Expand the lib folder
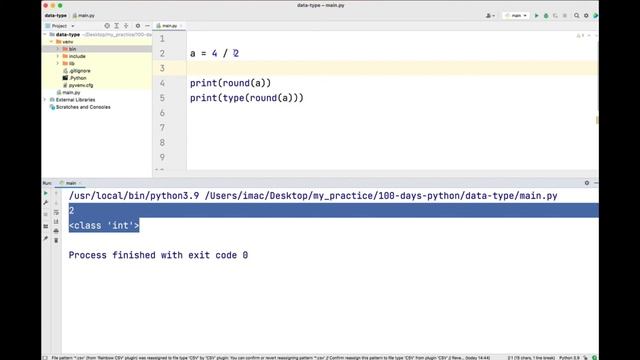Screen dimensions: 640x360 pyautogui.click(x=58, y=64)
